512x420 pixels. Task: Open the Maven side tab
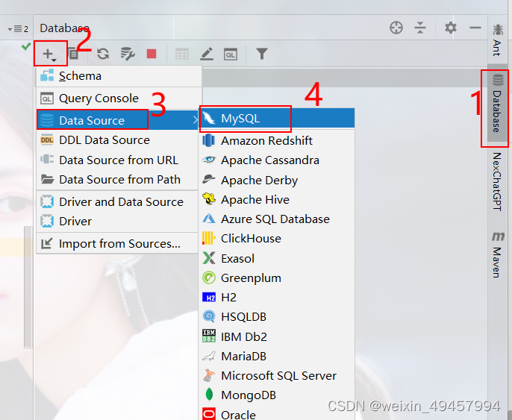click(497, 254)
